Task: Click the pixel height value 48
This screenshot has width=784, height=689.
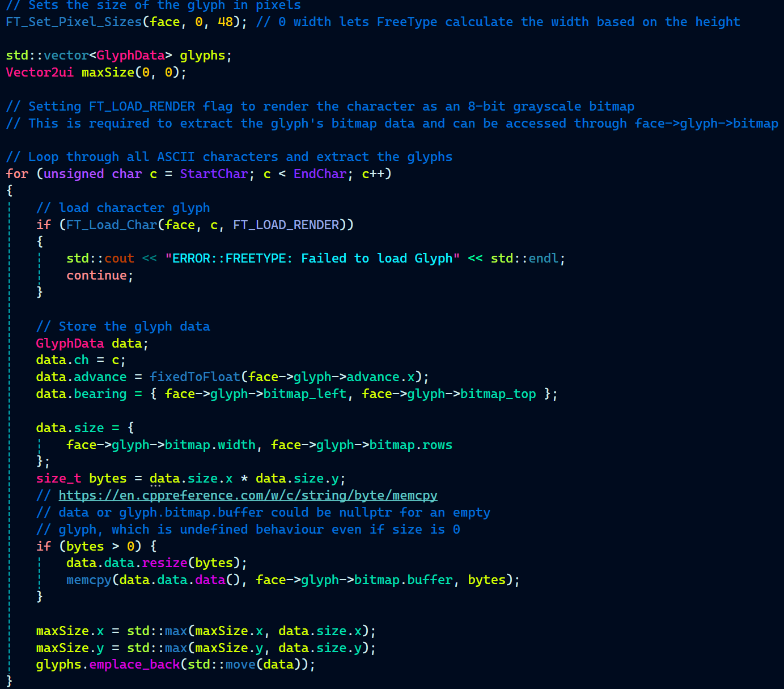Action: point(225,22)
